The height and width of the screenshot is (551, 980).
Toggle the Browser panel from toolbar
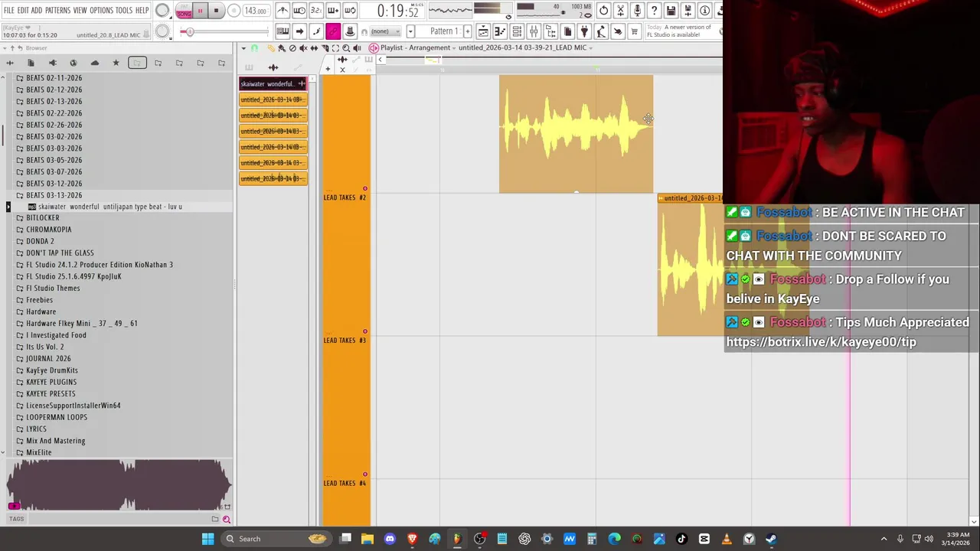click(550, 31)
